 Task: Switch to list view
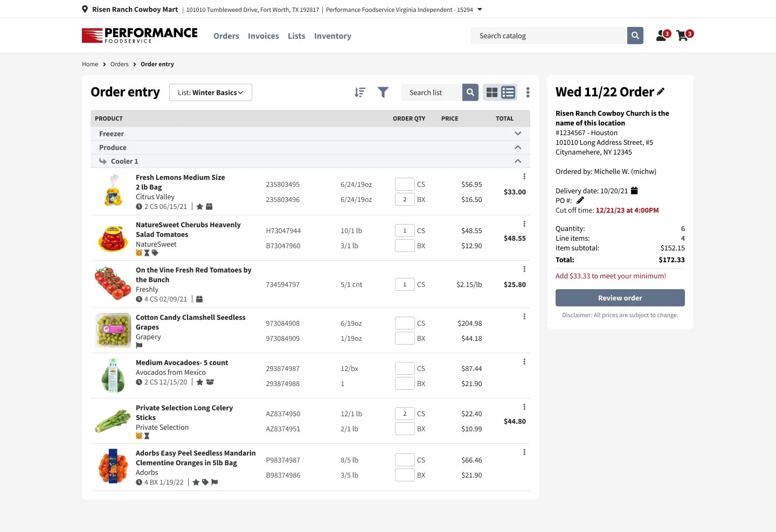tap(508, 93)
